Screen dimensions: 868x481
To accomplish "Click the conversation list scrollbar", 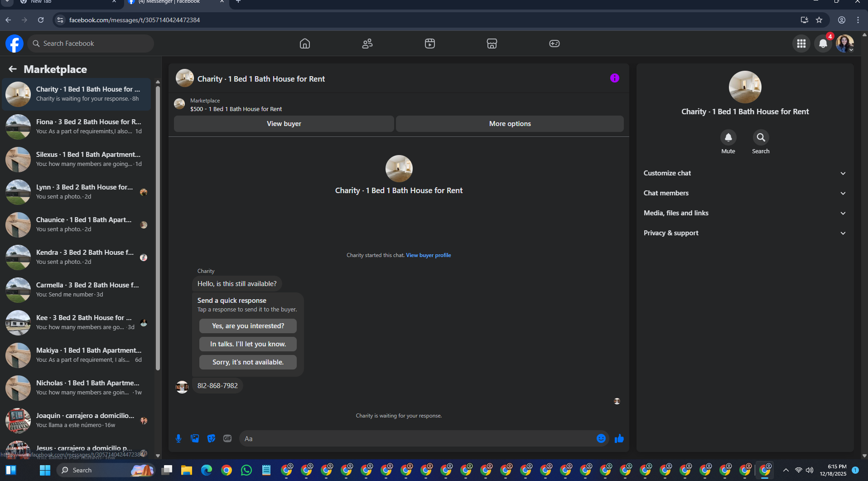I will [x=158, y=228].
